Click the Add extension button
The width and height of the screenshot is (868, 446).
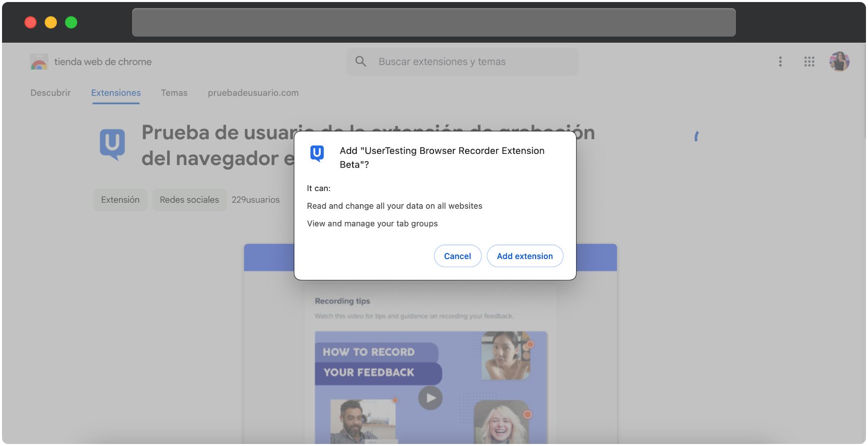pyautogui.click(x=525, y=256)
